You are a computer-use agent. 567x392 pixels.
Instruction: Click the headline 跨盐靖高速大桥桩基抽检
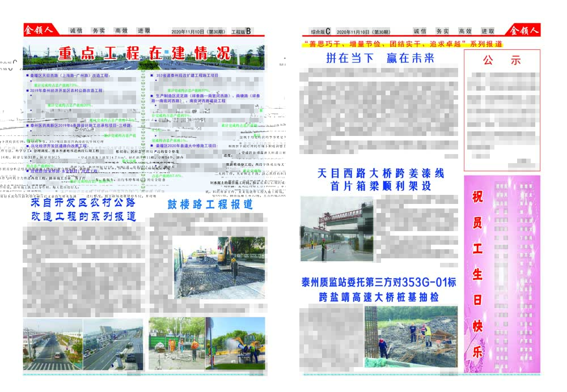[379, 297]
